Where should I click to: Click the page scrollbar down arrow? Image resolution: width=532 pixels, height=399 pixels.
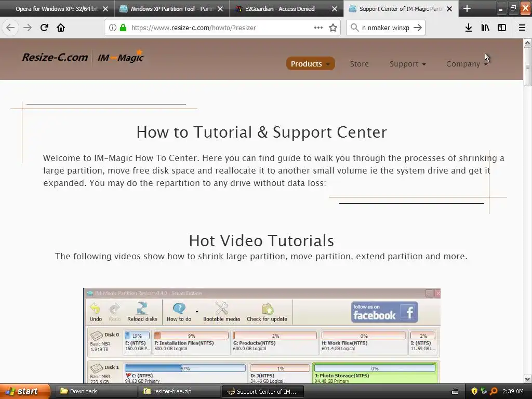pyautogui.click(x=528, y=379)
